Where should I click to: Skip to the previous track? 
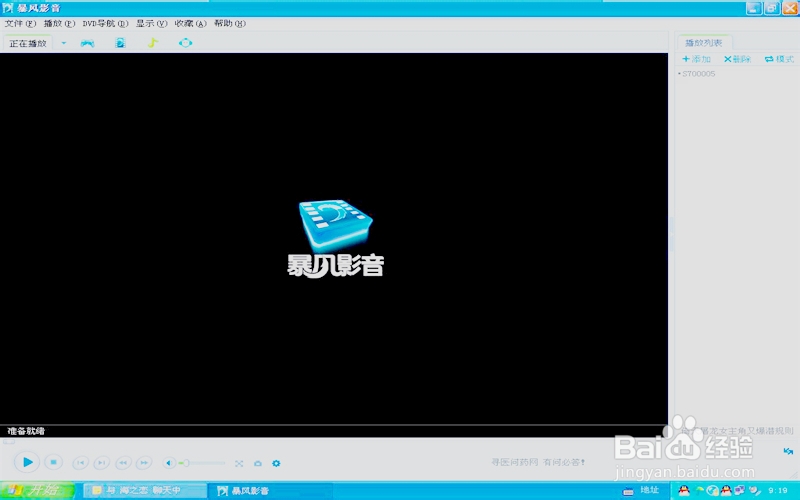coord(80,463)
